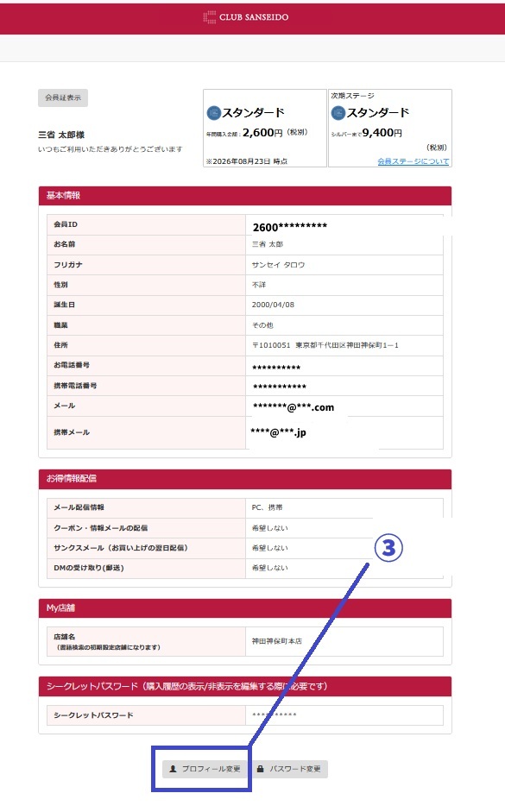Click the masked メール address value
Image resolution: width=505 pixels, height=812 pixels.
294,407
